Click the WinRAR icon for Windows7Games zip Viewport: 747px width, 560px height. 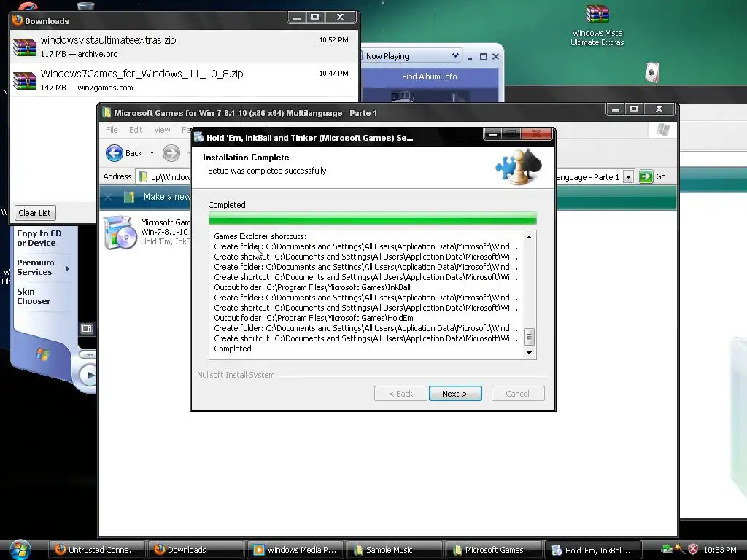coord(24,80)
